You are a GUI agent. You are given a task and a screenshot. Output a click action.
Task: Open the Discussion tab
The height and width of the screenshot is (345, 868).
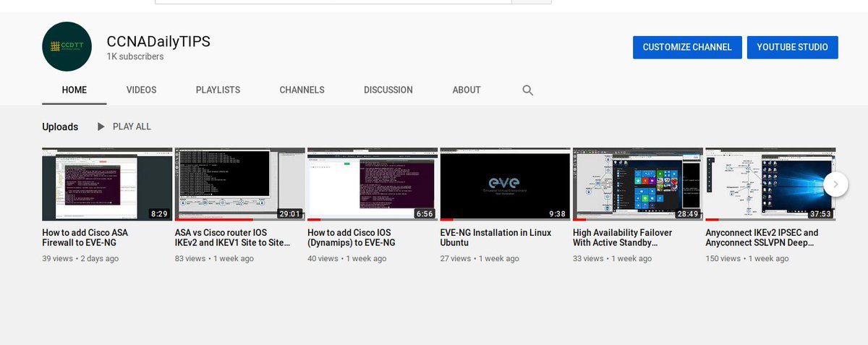click(388, 90)
